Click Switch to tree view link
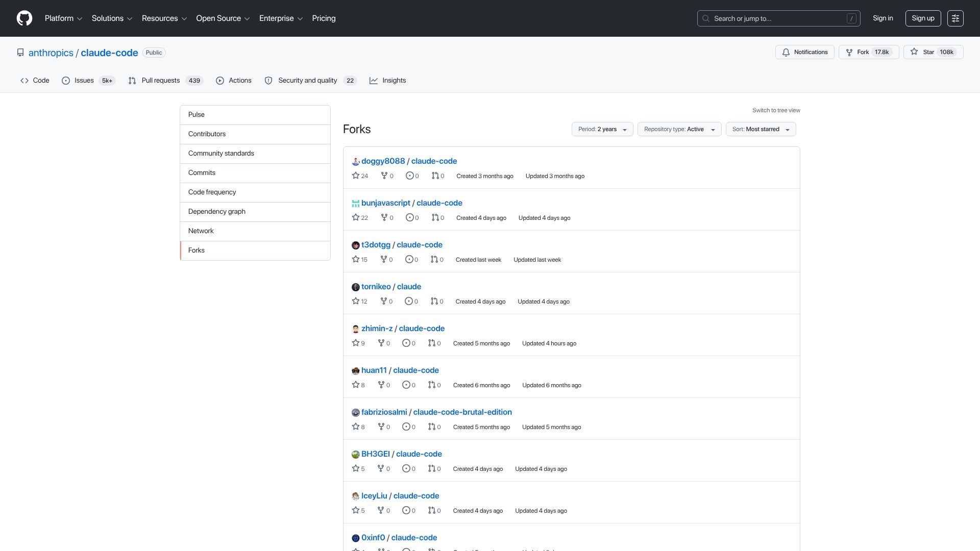 click(776, 110)
